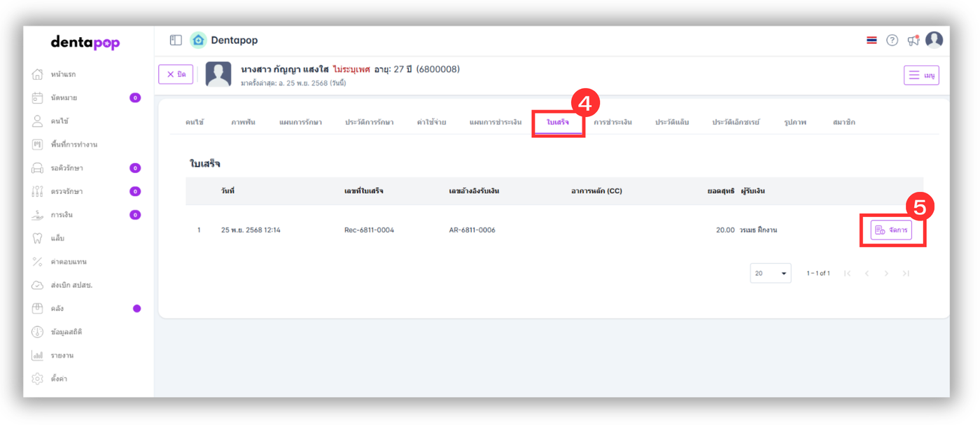Open ค่าตอบแทน percent icon in sidebar
This screenshot has height=425, width=980.
[38, 262]
